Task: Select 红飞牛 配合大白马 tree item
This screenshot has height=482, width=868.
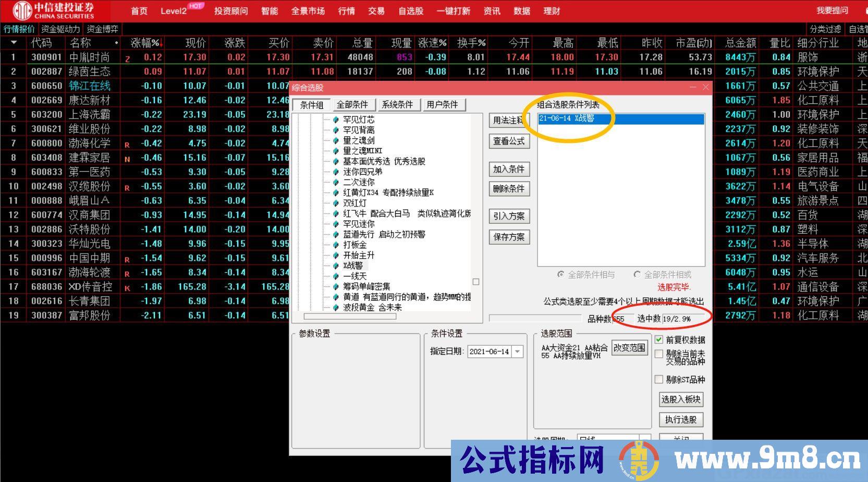Action: coord(407,213)
